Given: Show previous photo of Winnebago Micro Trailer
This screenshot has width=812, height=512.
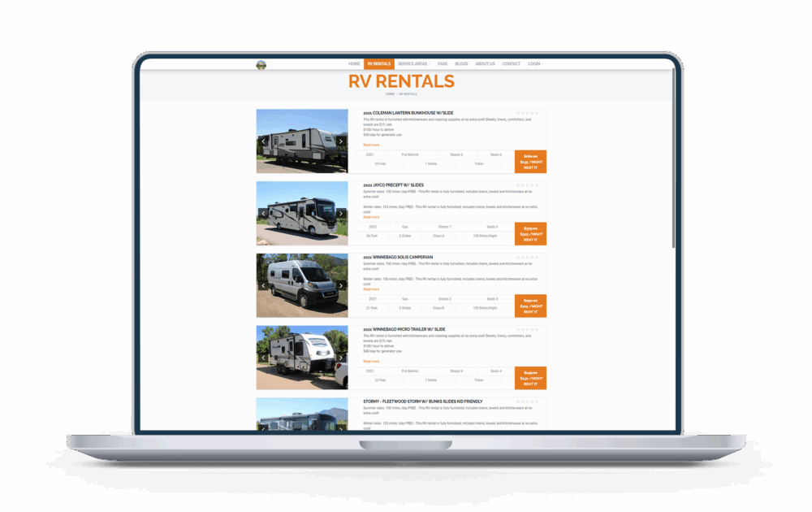Looking at the screenshot, I should (x=261, y=357).
